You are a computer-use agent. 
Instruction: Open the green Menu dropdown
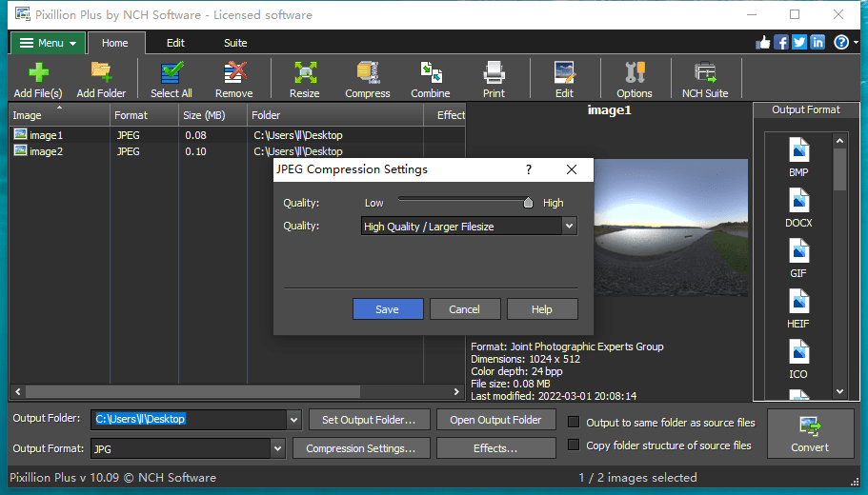(49, 43)
